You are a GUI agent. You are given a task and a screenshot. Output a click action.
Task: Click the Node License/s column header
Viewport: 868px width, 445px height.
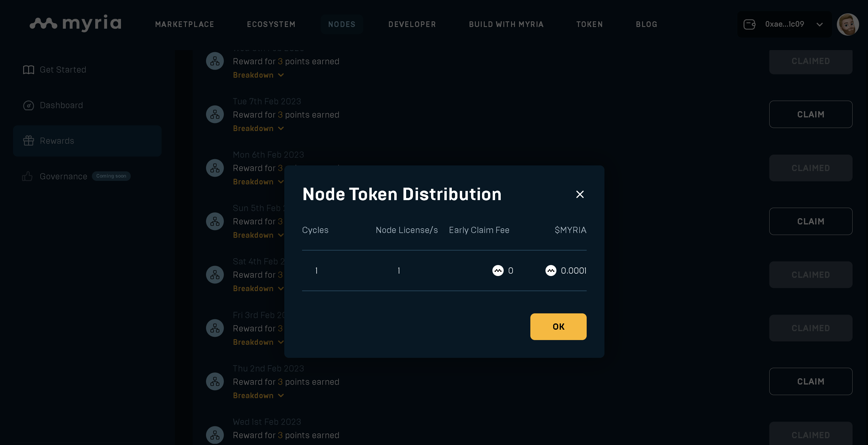point(407,230)
